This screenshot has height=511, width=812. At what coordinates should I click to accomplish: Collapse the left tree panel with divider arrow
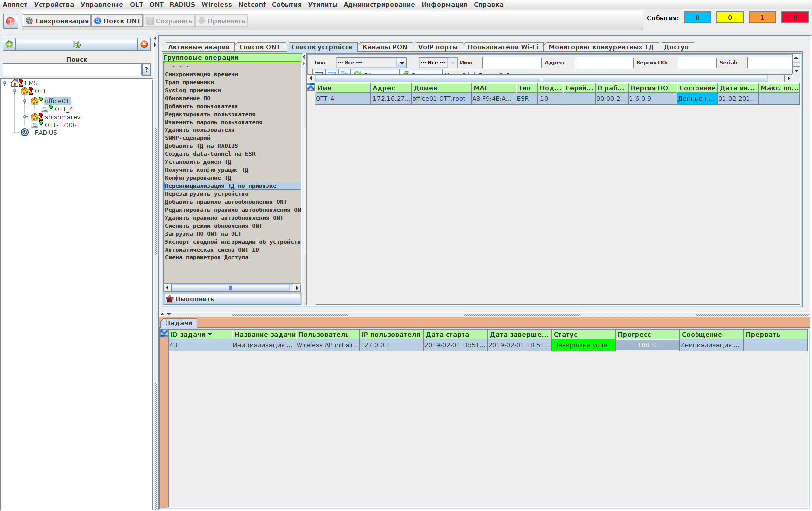click(155, 38)
